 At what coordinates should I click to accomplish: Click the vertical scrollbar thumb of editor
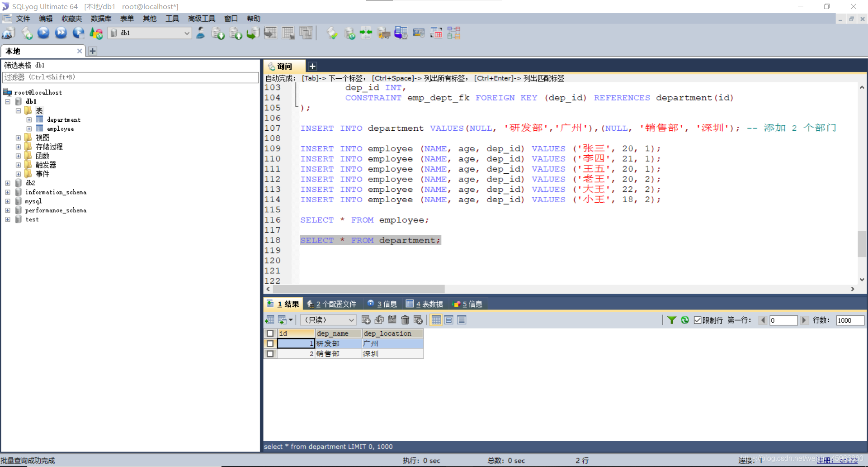(862, 243)
